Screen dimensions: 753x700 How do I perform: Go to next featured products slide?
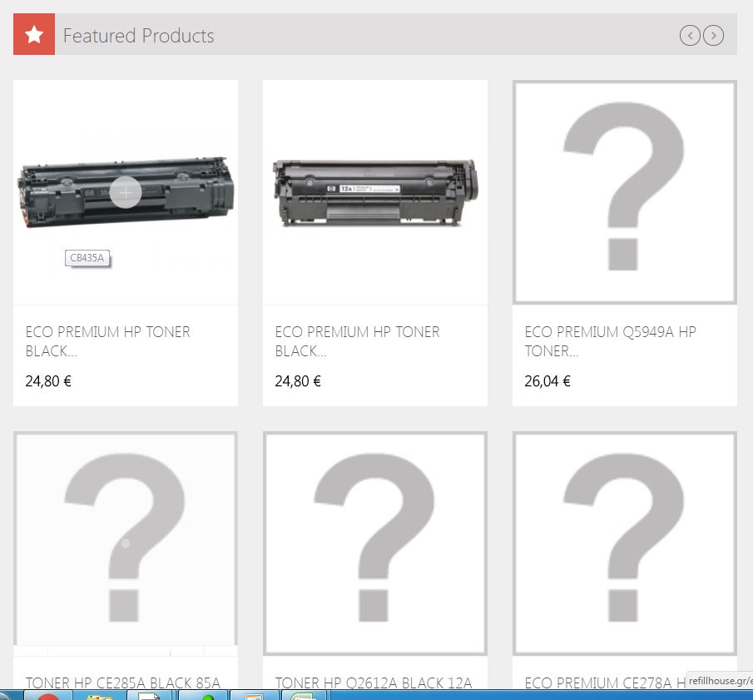pos(714,36)
